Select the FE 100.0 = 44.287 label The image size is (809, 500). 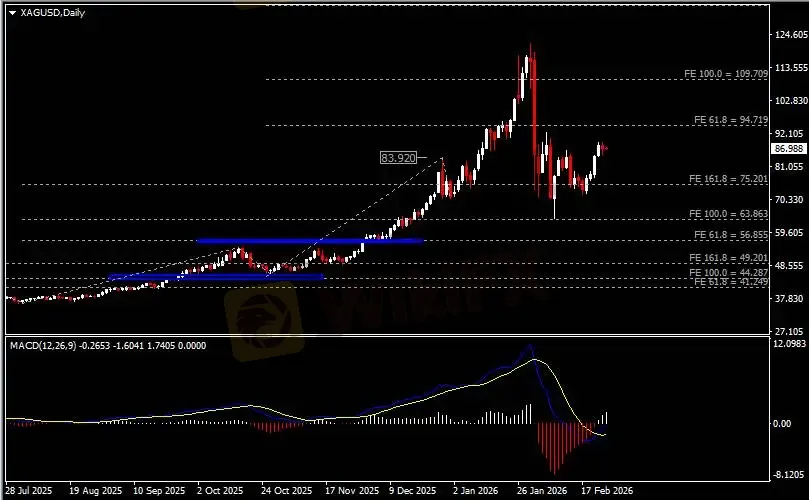click(729, 272)
